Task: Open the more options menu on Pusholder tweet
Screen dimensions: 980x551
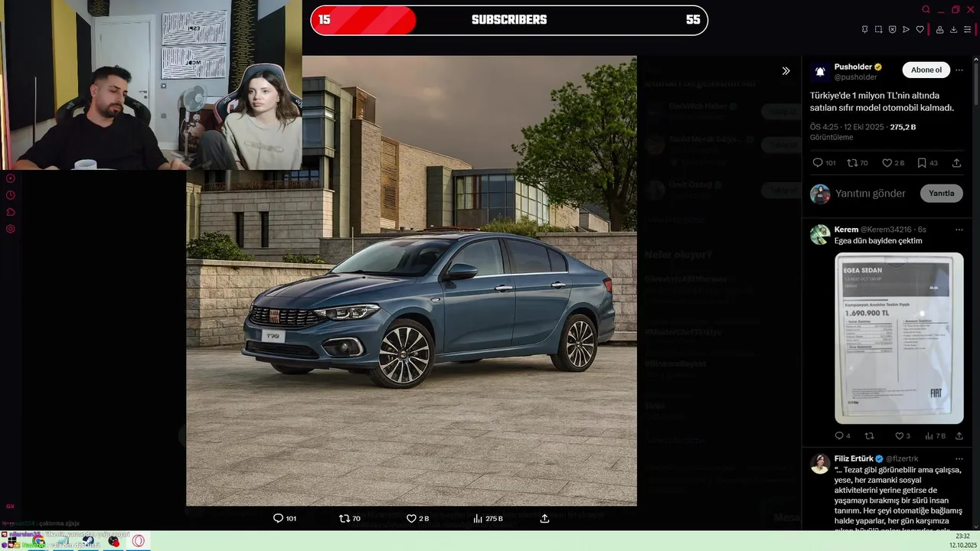Action: point(959,70)
